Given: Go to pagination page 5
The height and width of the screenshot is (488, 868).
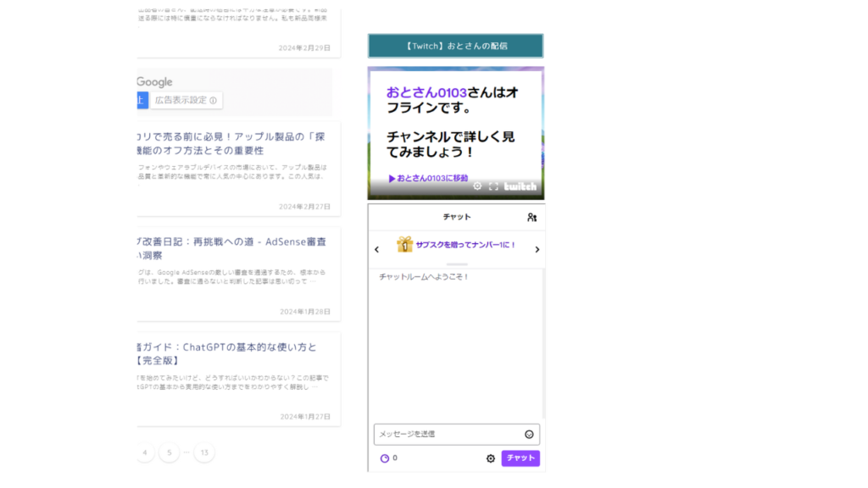Looking at the screenshot, I should coord(170,452).
